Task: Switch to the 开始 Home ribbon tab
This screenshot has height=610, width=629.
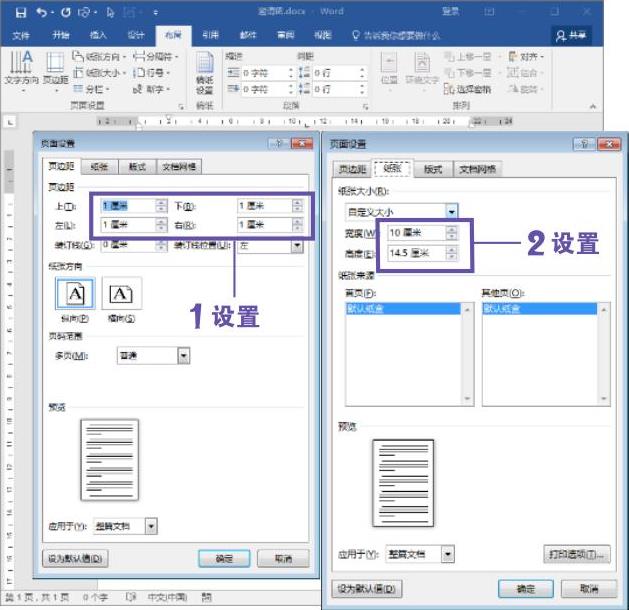Action: (61, 36)
